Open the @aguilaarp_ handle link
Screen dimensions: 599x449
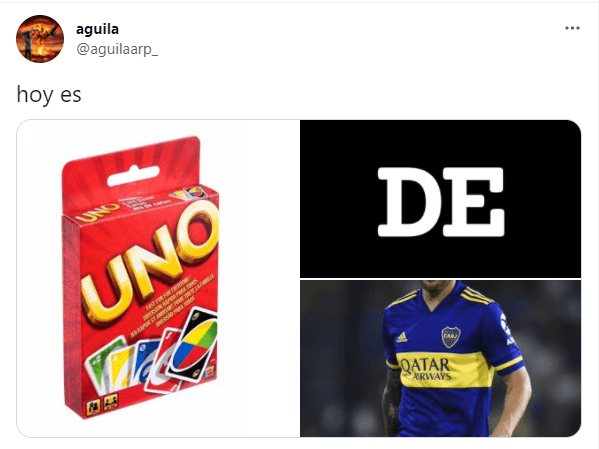tap(117, 49)
